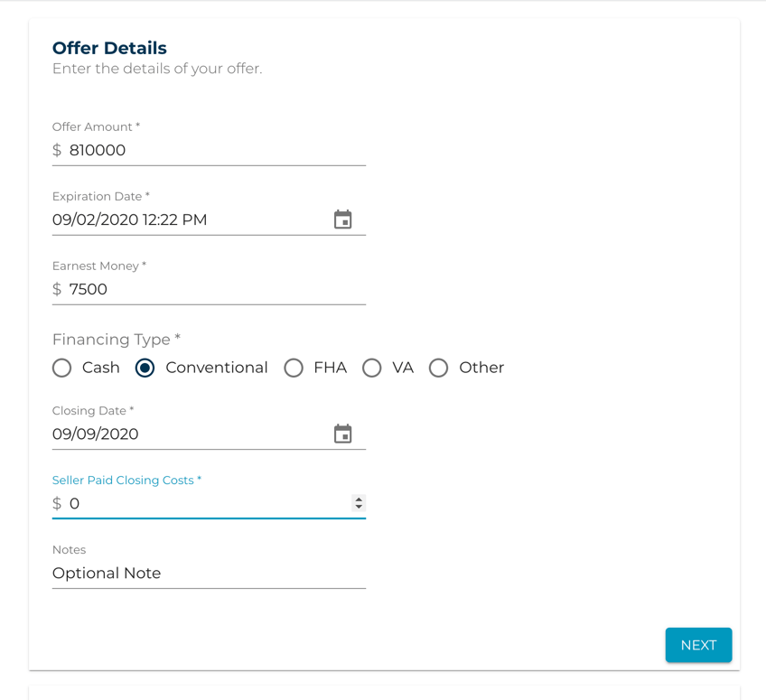Select the VA financing type
Image resolution: width=766 pixels, height=700 pixels.
pos(372,368)
